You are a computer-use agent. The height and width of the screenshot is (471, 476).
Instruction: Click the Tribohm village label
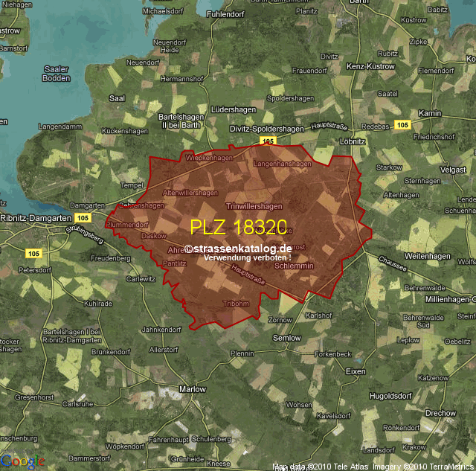pyautogui.click(x=236, y=304)
